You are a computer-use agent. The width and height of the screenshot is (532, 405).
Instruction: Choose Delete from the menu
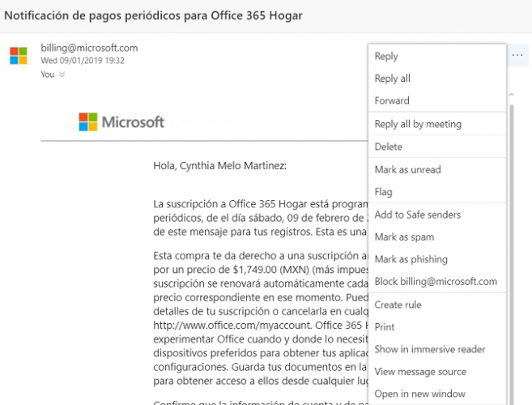[x=437, y=147]
